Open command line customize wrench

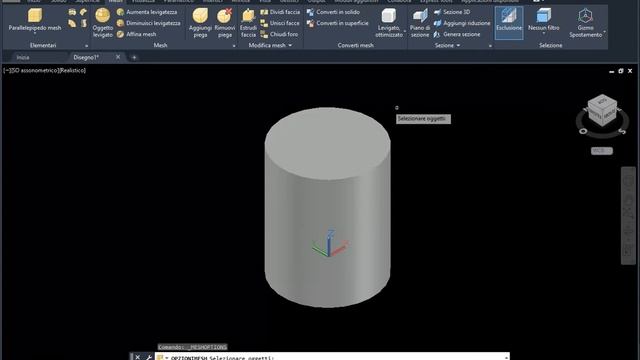coord(149,357)
